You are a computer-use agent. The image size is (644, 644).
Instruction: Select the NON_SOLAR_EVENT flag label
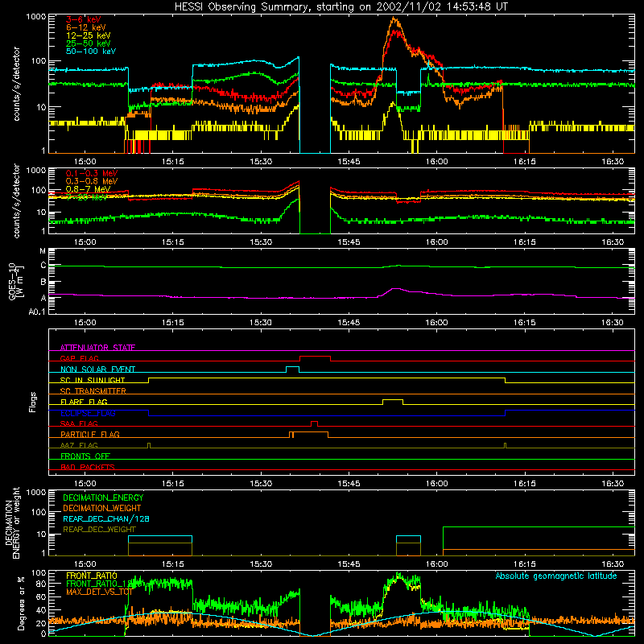[x=97, y=369]
